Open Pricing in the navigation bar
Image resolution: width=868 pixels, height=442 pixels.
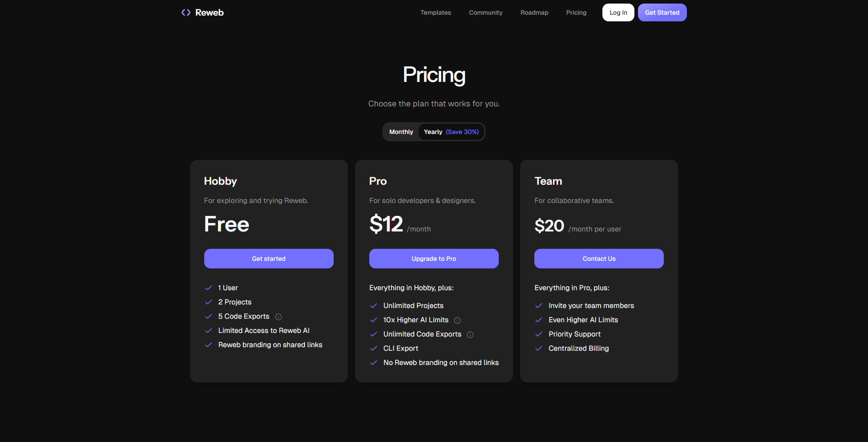click(x=576, y=12)
